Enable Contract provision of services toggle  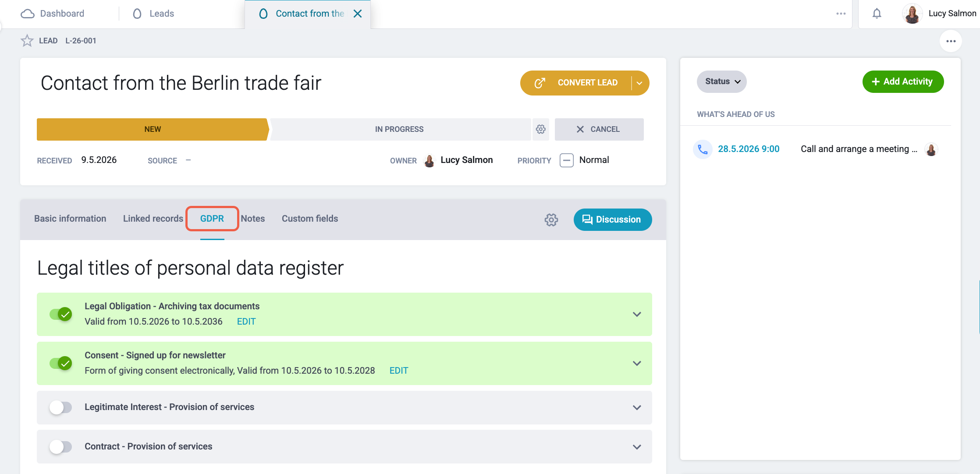(x=61, y=447)
